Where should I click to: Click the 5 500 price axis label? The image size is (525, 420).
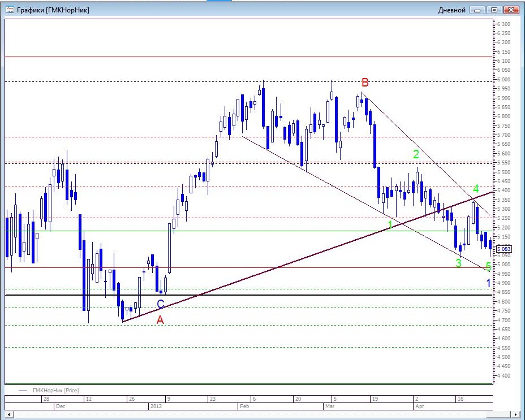click(504, 172)
